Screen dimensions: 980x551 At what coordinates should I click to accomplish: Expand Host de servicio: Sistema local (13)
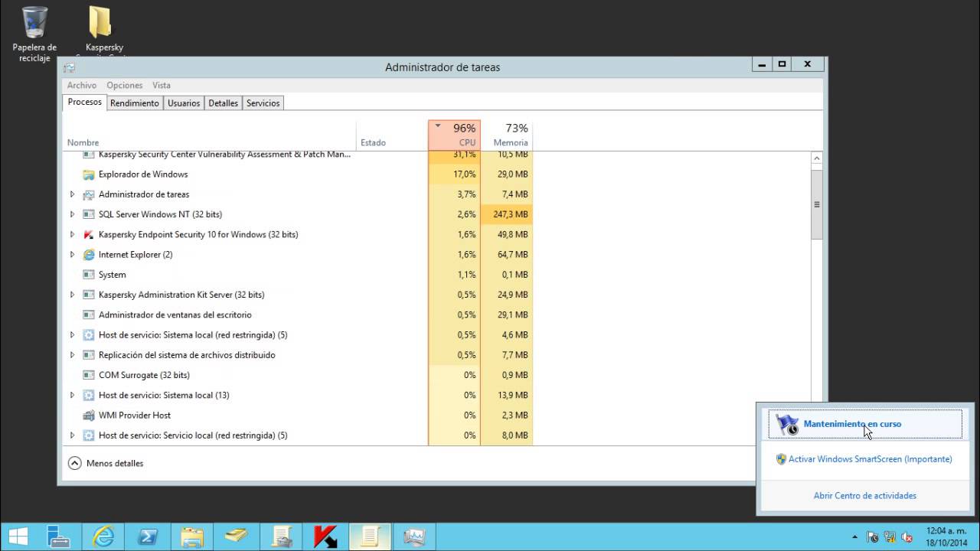[73, 395]
